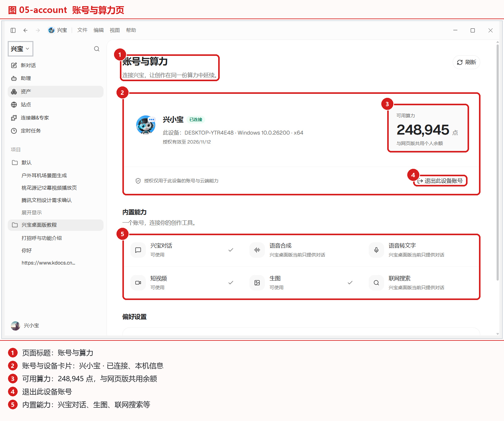
Task: Go back with the left arrow
Action: point(25,30)
